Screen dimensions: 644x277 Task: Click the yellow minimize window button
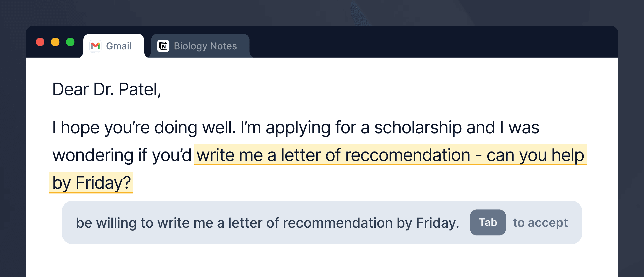click(55, 42)
